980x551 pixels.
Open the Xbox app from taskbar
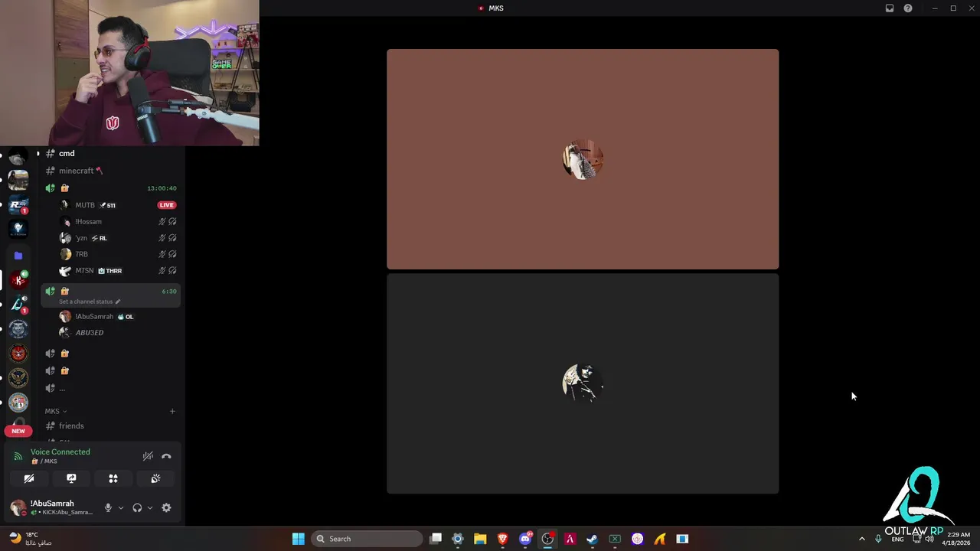point(615,539)
